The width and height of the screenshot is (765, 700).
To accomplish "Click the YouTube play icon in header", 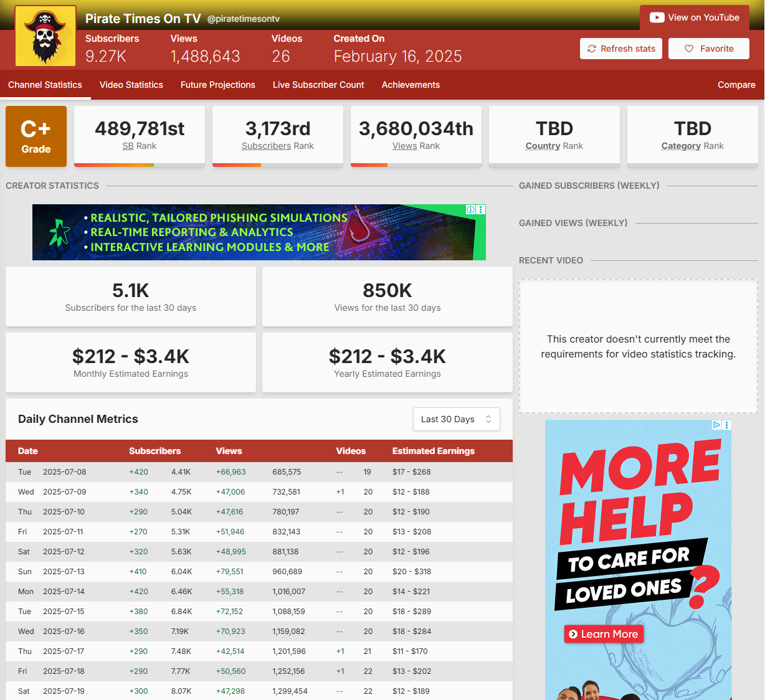I will 657,17.
